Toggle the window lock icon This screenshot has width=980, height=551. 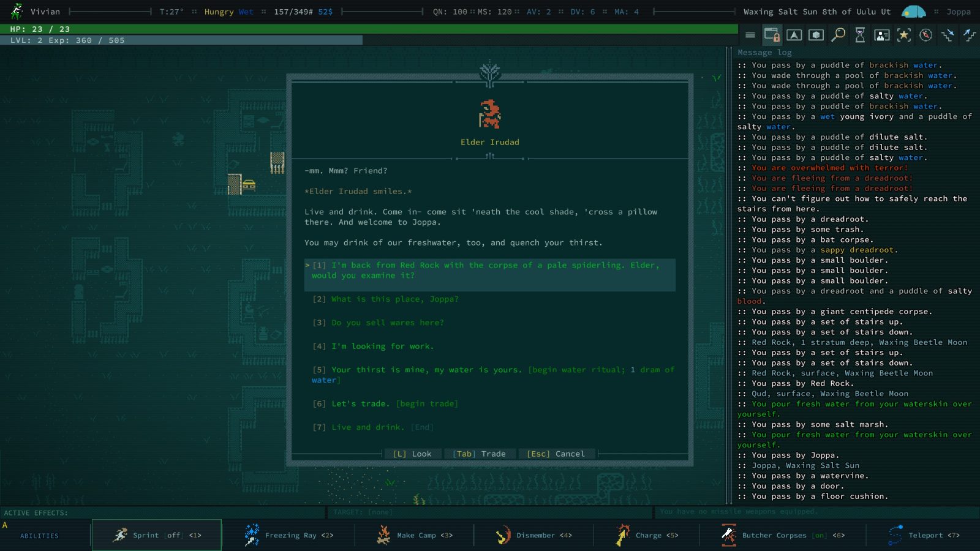tap(772, 35)
